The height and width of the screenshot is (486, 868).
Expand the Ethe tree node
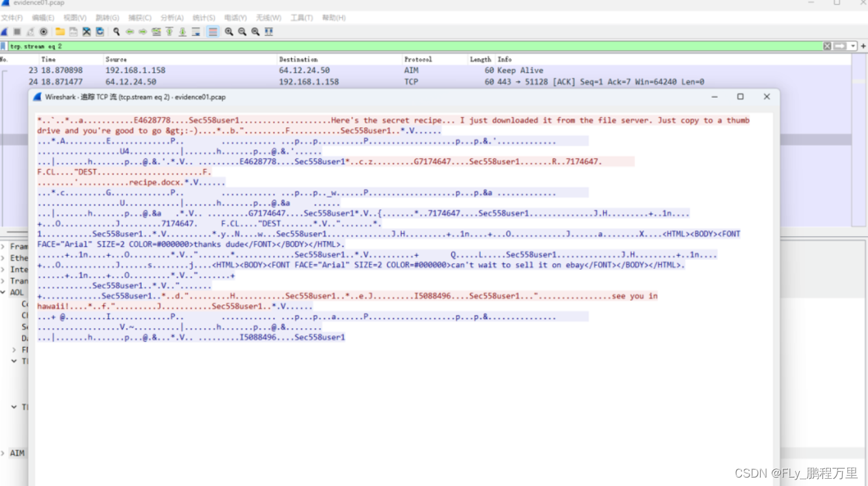click(x=3, y=258)
